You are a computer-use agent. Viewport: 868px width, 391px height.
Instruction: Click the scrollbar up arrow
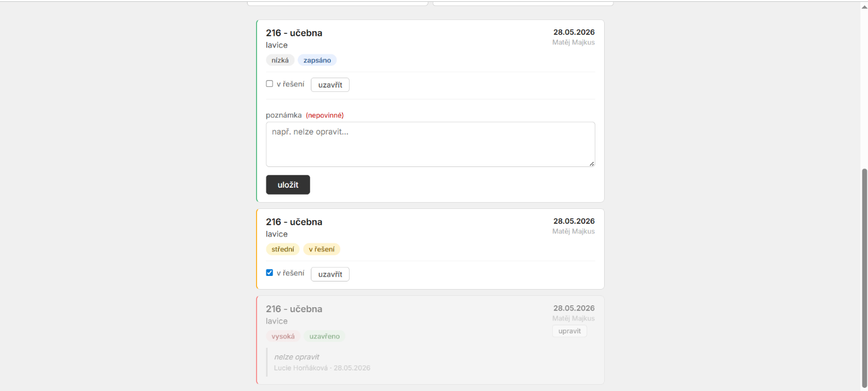[x=865, y=6]
